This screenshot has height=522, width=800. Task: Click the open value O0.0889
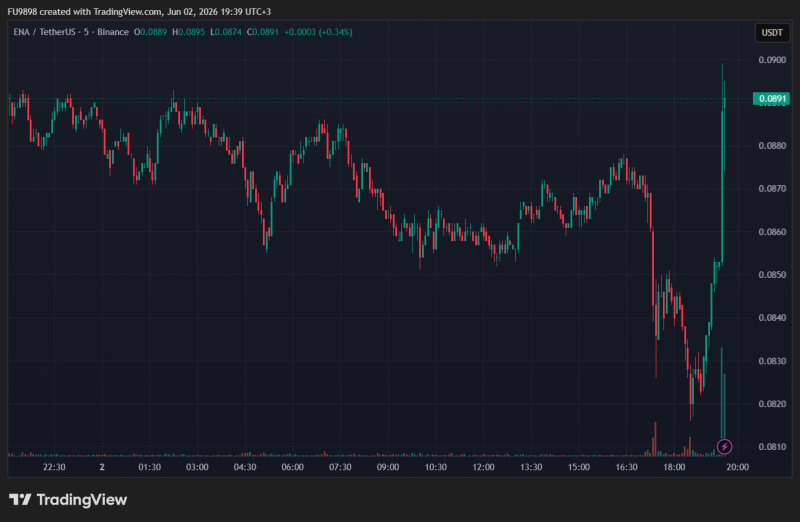(x=151, y=32)
